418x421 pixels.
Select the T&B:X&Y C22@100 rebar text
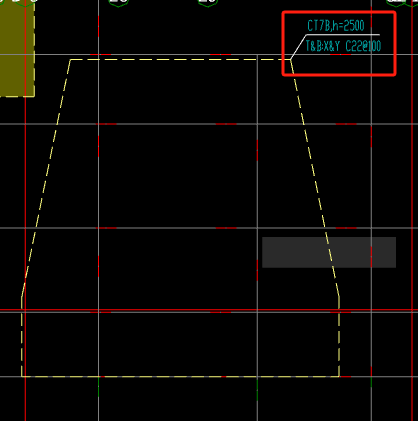click(343, 46)
